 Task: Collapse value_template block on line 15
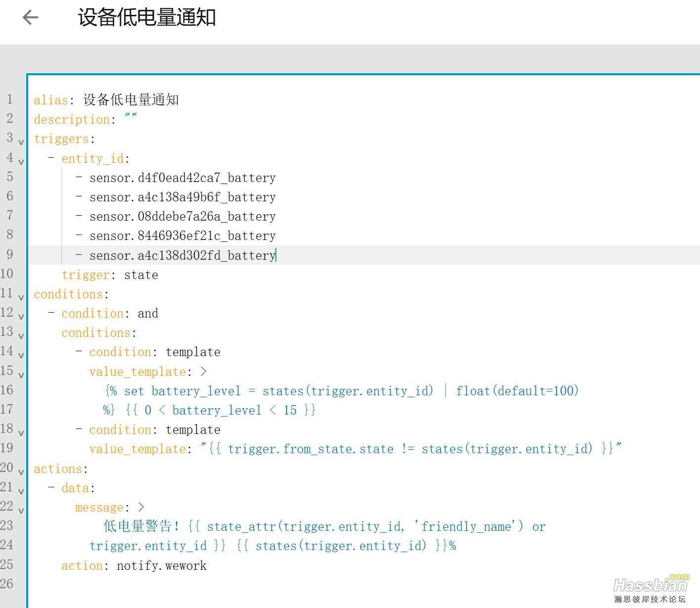tap(21, 375)
